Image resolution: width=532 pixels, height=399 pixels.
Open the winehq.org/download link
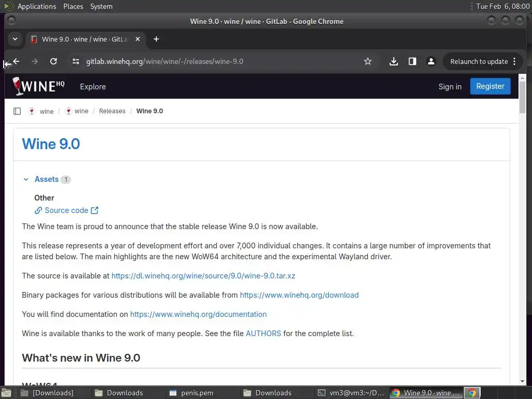(x=299, y=295)
